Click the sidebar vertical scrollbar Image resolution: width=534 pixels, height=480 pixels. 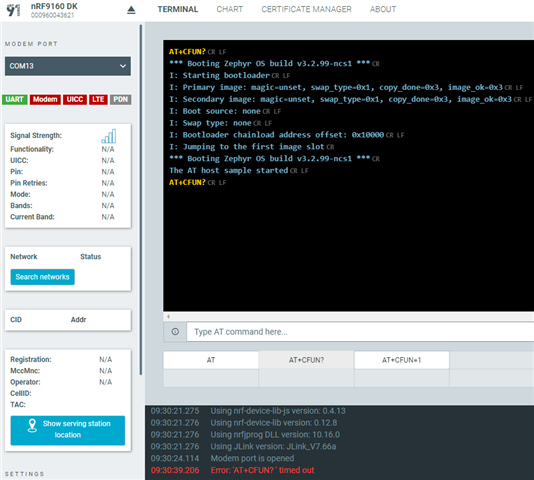tap(141, 199)
